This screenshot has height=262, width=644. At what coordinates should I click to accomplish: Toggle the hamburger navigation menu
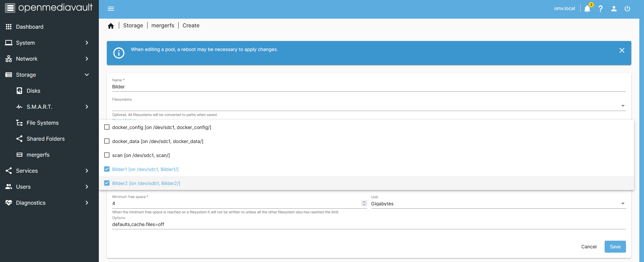[111, 9]
